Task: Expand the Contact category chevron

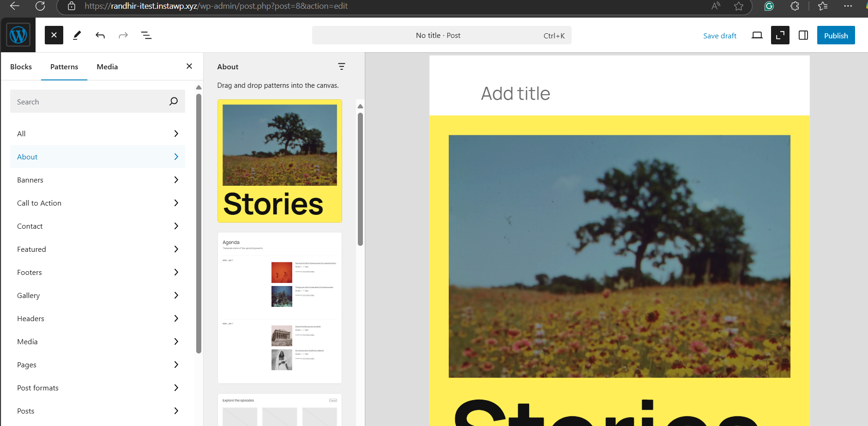Action: tap(176, 226)
